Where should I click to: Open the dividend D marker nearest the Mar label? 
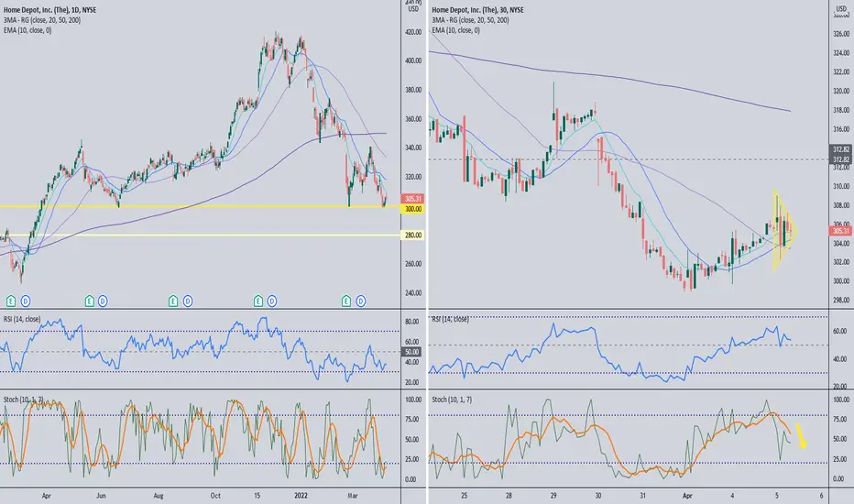tap(360, 301)
